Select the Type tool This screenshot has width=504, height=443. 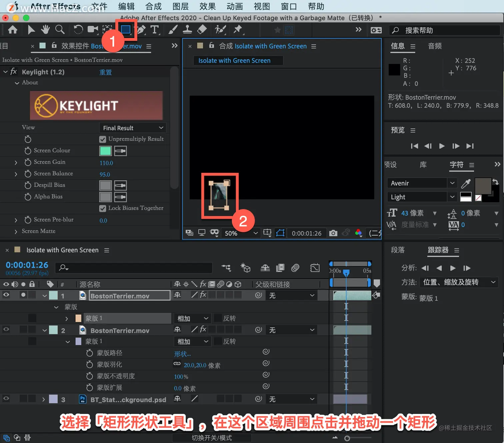point(154,30)
